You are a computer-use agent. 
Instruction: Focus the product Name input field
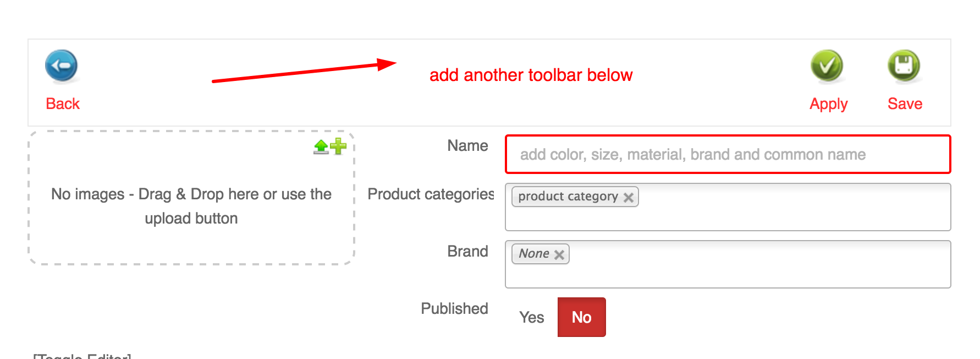(727, 154)
